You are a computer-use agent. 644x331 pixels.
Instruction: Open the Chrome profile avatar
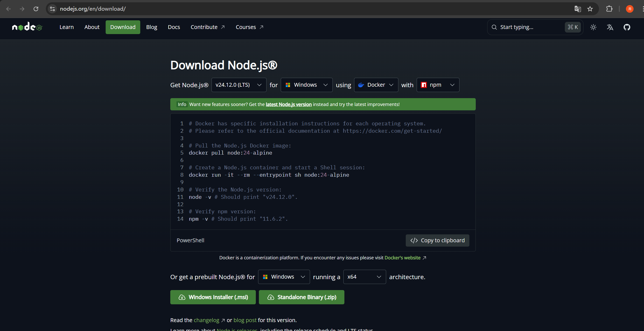[x=629, y=9]
